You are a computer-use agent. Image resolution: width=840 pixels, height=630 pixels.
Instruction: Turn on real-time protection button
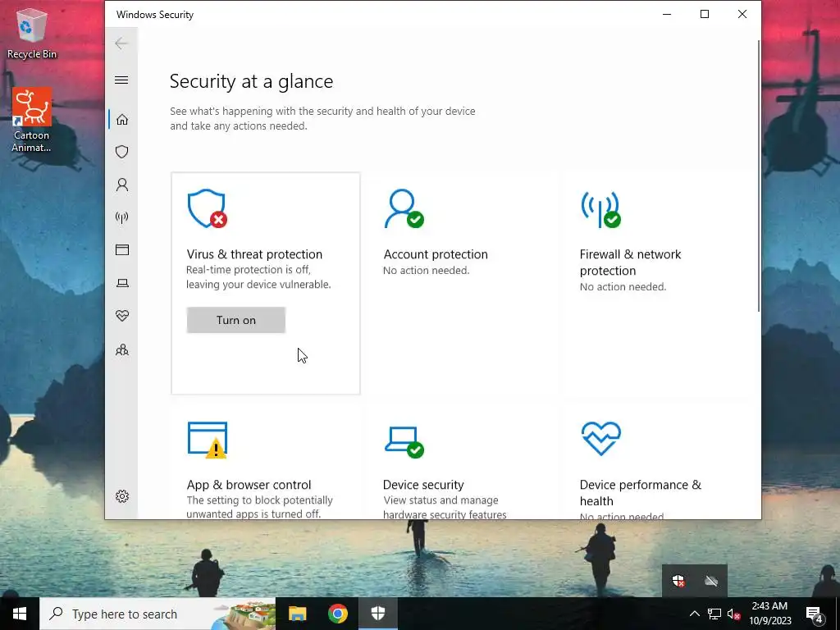235,320
